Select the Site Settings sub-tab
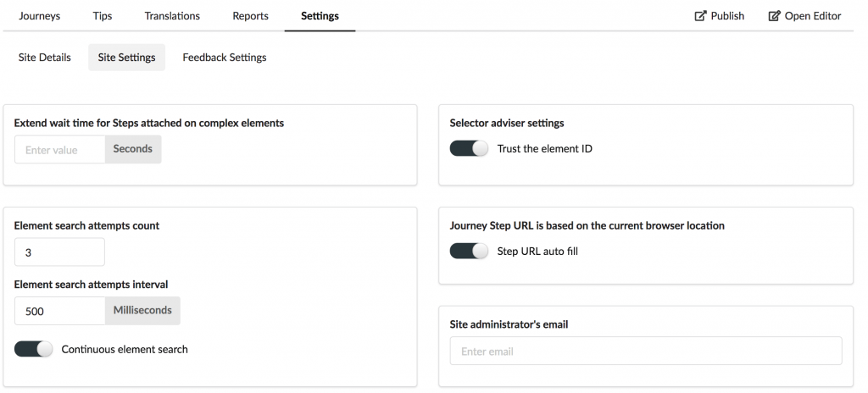Viewport: 868px width, 393px height. click(127, 58)
